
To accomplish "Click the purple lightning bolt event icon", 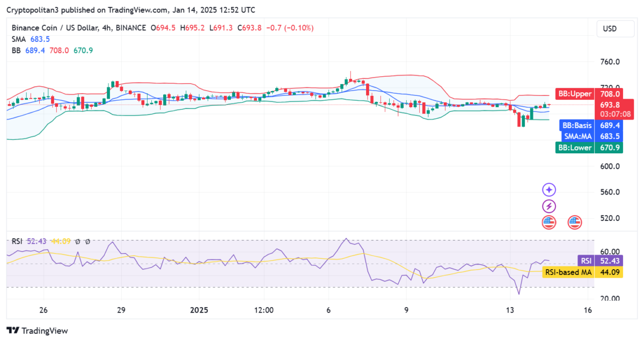I will tap(548, 206).
